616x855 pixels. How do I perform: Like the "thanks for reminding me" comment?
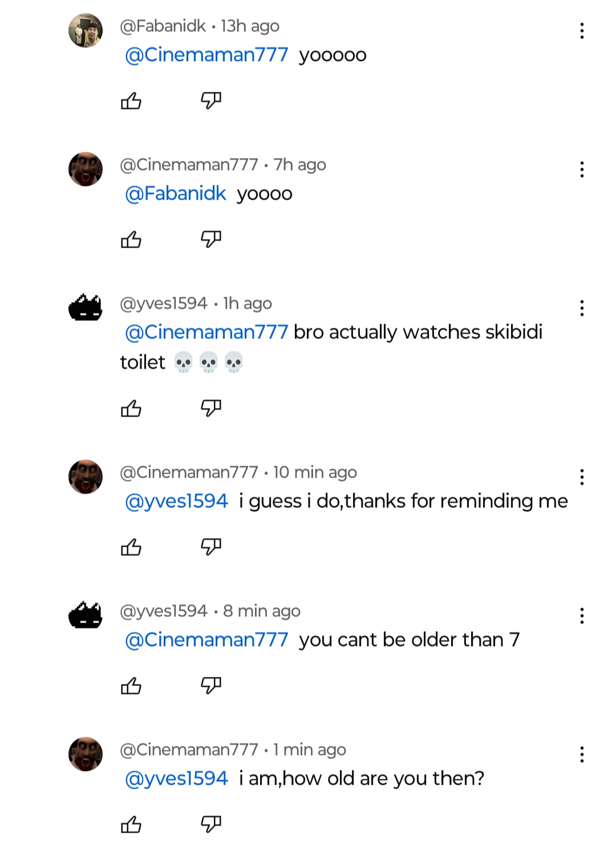click(x=131, y=547)
